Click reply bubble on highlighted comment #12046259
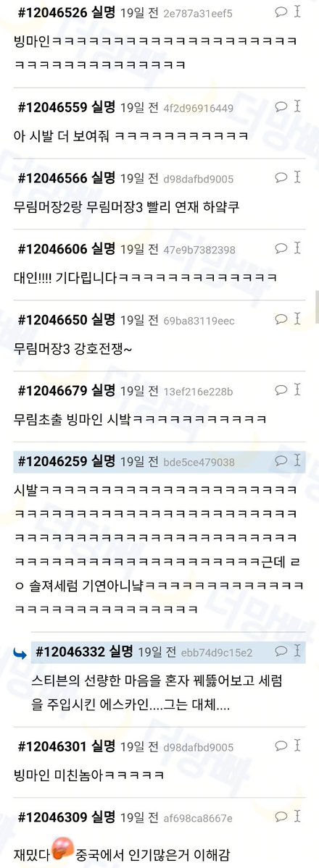The height and width of the screenshot is (868, 319). point(281,460)
